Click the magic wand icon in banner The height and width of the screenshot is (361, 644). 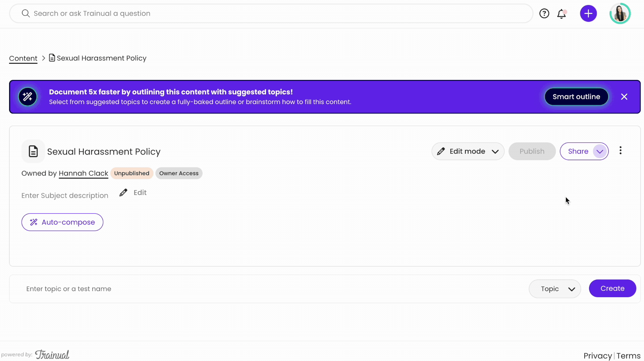[x=28, y=97]
